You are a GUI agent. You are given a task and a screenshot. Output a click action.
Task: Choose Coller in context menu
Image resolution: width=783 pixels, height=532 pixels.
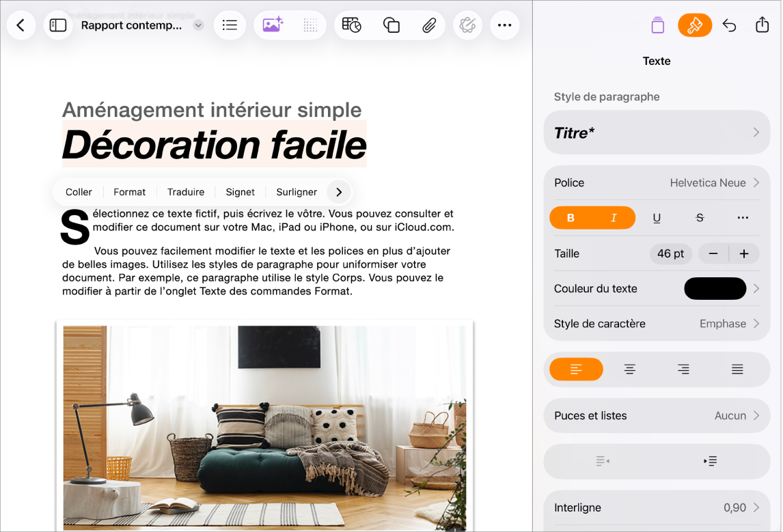[79, 192]
